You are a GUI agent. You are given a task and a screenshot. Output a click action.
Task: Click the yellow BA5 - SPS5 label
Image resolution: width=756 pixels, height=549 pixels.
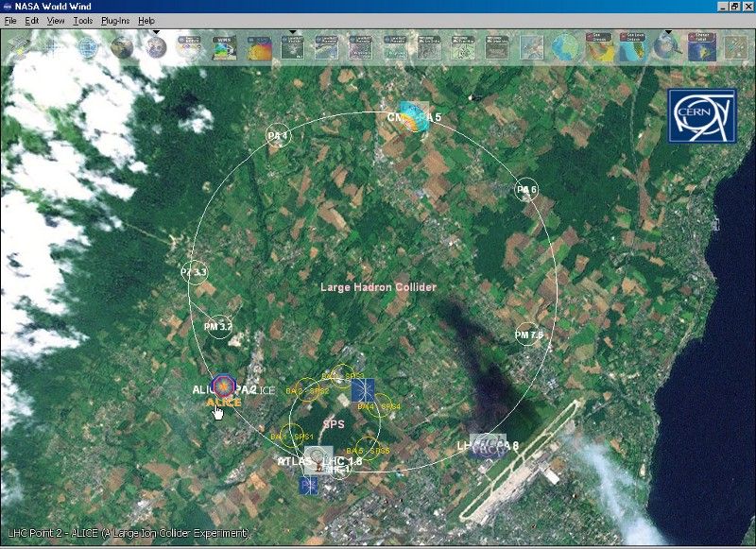tap(368, 451)
